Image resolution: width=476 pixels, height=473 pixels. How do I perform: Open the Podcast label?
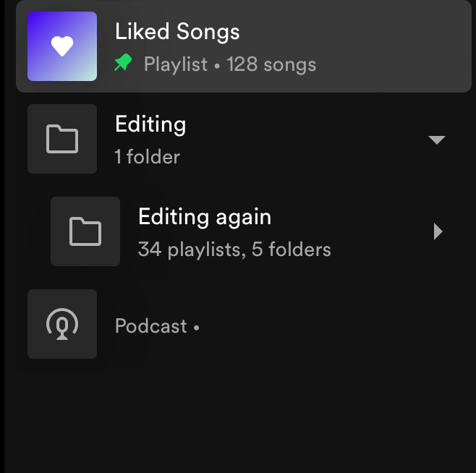pos(150,326)
